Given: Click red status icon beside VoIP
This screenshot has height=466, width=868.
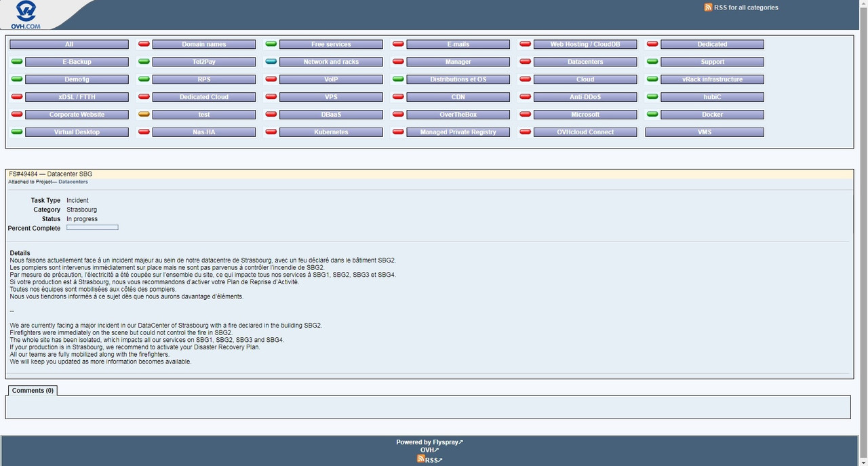Looking at the screenshot, I should pyautogui.click(x=271, y=79).
